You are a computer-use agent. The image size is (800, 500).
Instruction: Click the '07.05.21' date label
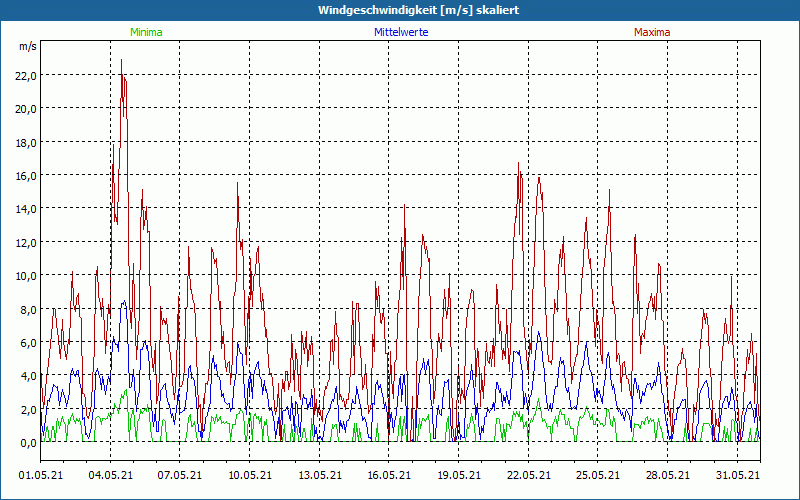coord(180,475)
